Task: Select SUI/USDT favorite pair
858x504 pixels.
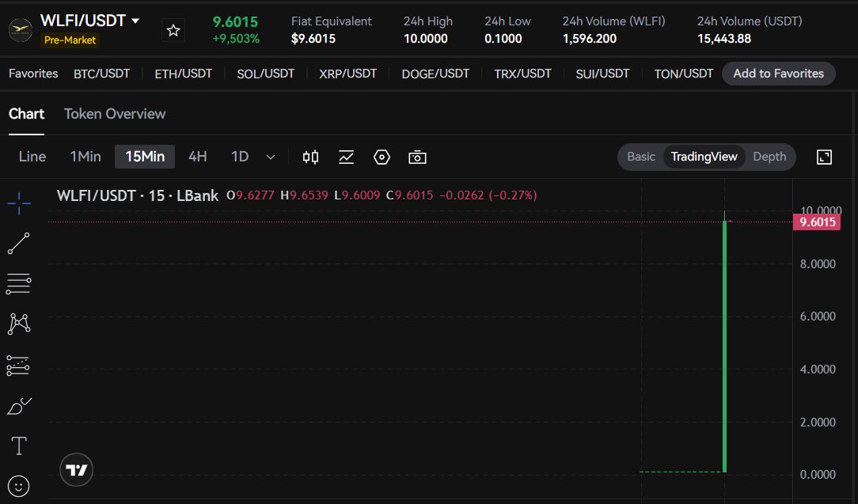Action: tap(602, 74)
